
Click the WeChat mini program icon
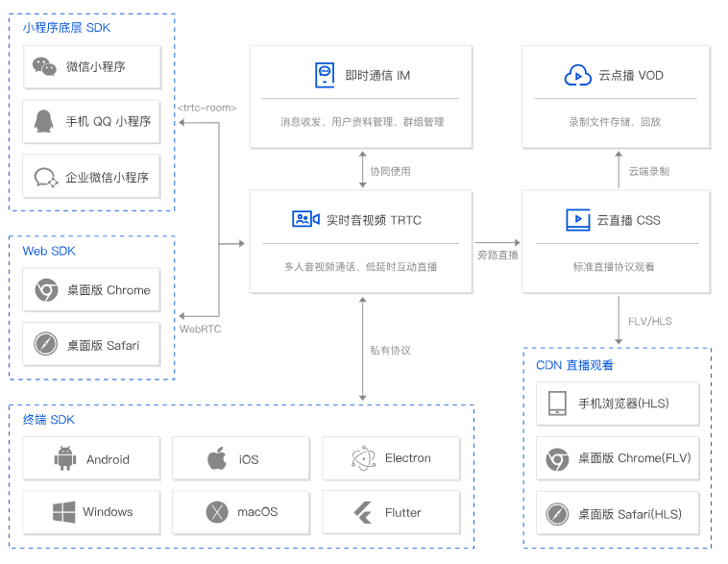44,66
